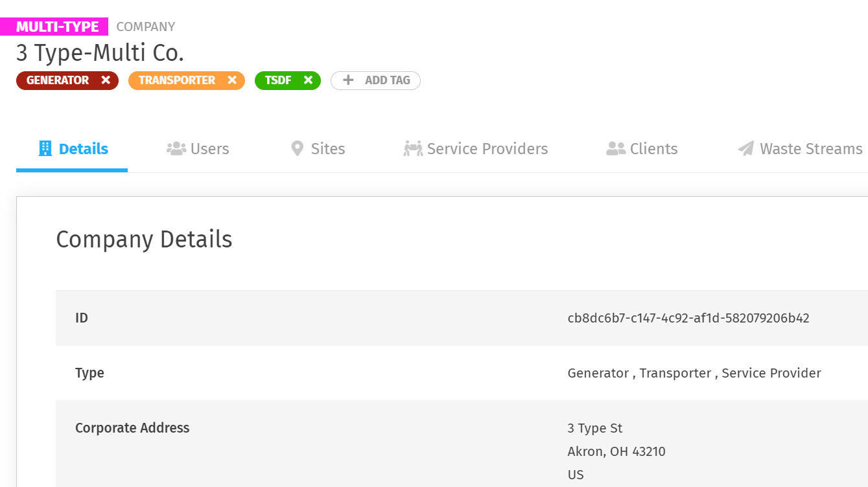This screenshot has width=868, height=487.
Task: Open the Waste Streams tab
Action: [800, 149]
